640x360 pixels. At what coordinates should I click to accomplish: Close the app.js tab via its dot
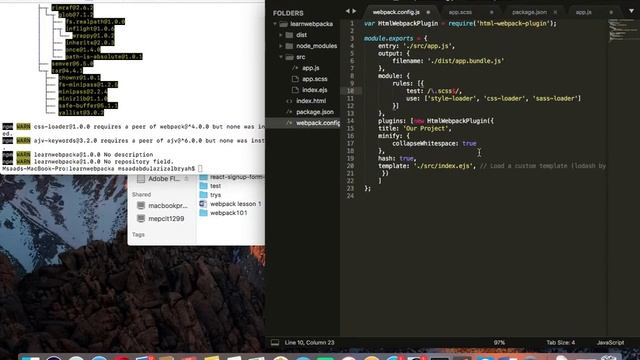coord(611,12)
